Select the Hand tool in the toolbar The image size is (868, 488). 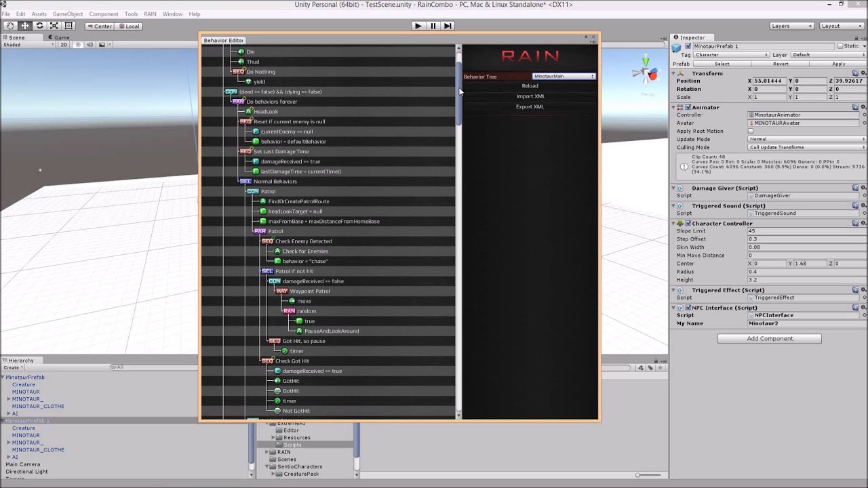click(11, 26)
